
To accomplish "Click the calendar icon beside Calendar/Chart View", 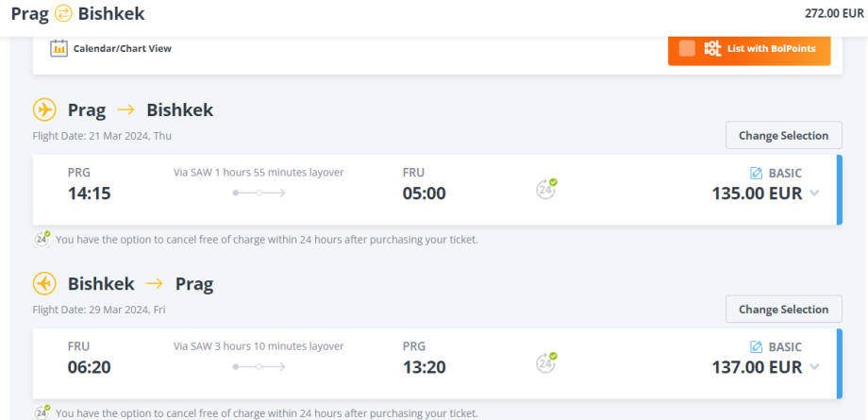I will 58,48.
